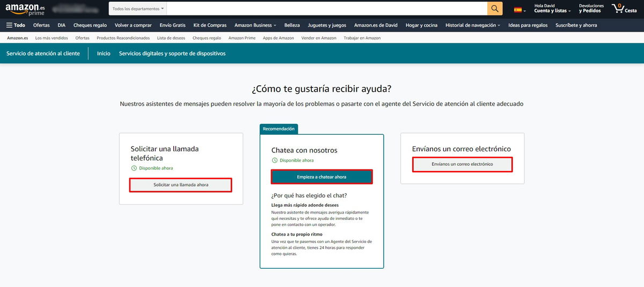The image size is (644, 287).
Task: Open Juguetes y juegos category
Action: (x=327, y=25)
